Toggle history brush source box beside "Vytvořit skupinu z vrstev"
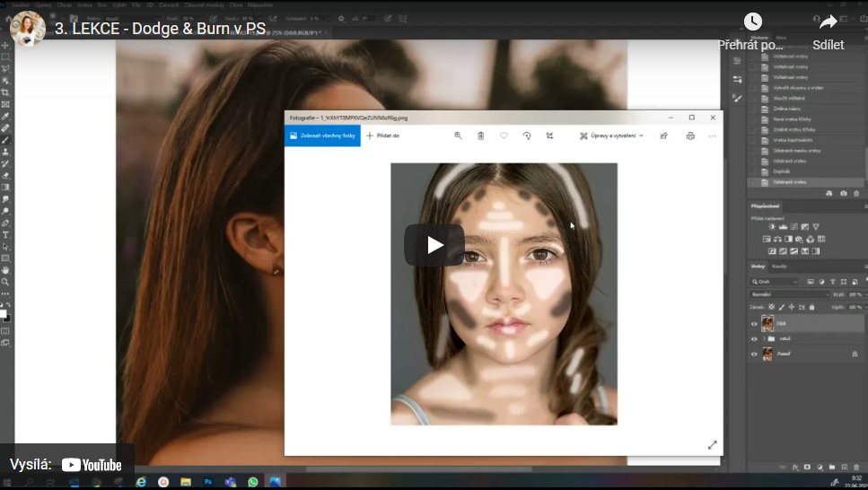The height and width of the screenshot is (490, 868). (753, 87)
